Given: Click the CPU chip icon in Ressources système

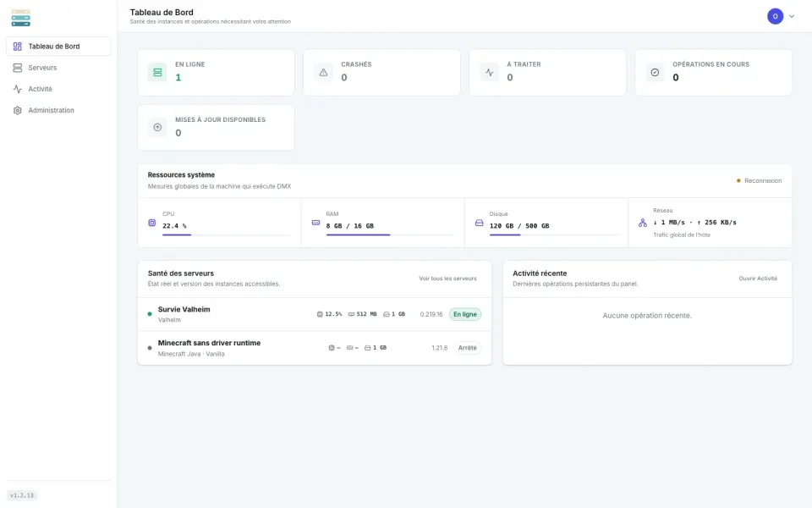Looking at the screenshot, I should pyautogui.click(x=151, y=223).
